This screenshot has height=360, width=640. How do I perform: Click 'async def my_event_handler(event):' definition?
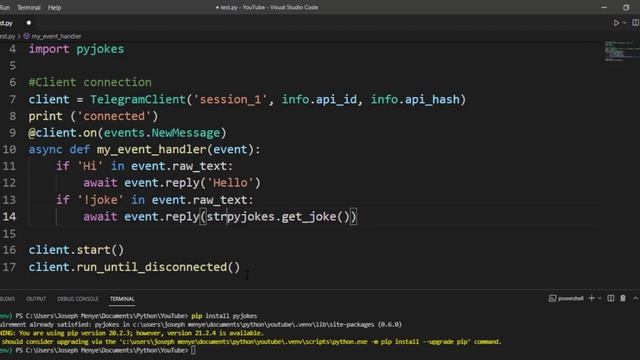[144, 149]
